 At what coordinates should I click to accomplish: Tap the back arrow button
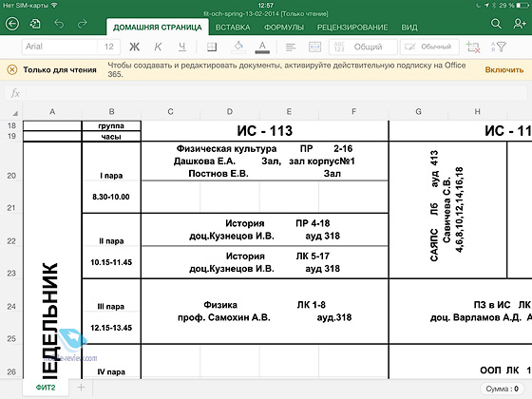click(12, 24)
